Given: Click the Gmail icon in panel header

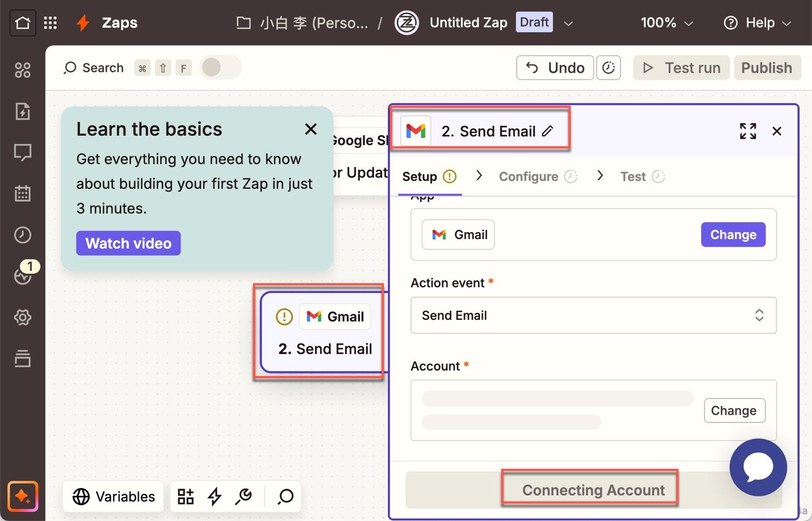Looking at the screenshot, I should [416, 131].
